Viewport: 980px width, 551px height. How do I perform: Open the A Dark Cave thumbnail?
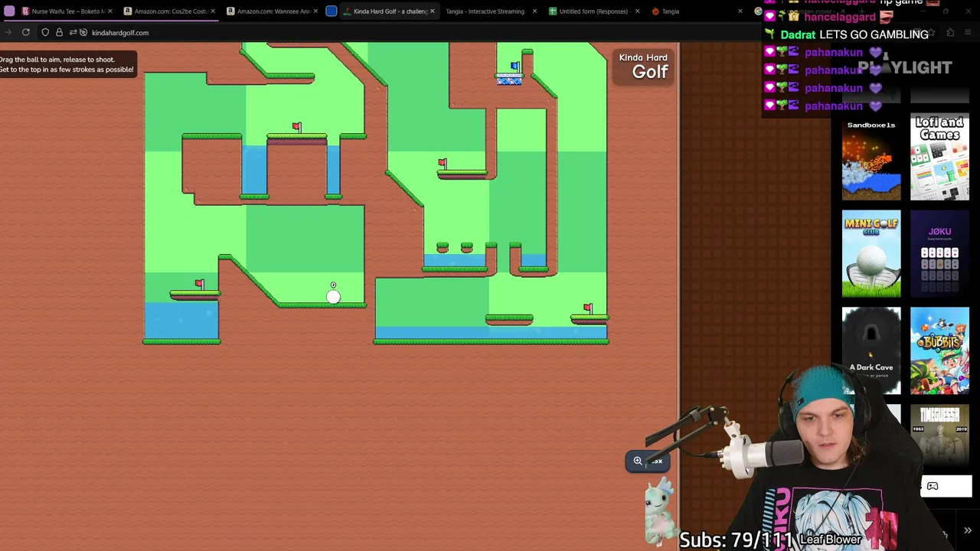tap(871, 350)
